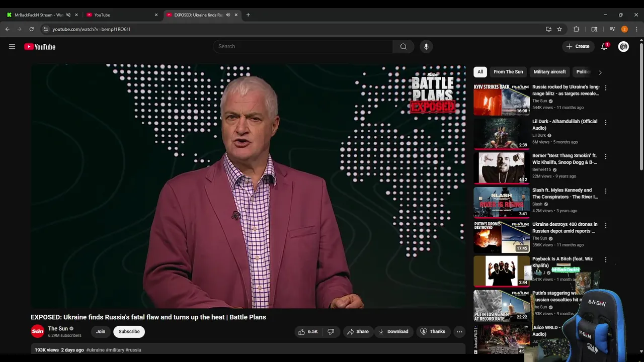Click the YouTube search input field
The width and height of the screenshot is (644, 362).
303,46
